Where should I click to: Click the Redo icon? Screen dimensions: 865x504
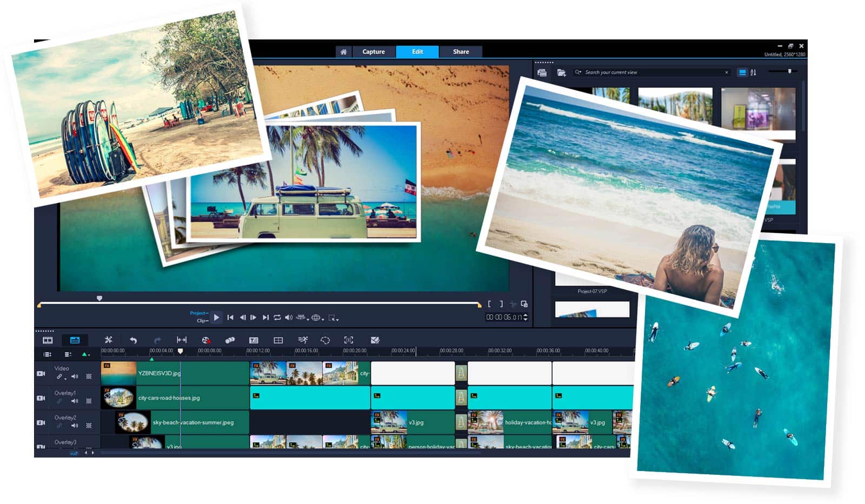point(157,340)
